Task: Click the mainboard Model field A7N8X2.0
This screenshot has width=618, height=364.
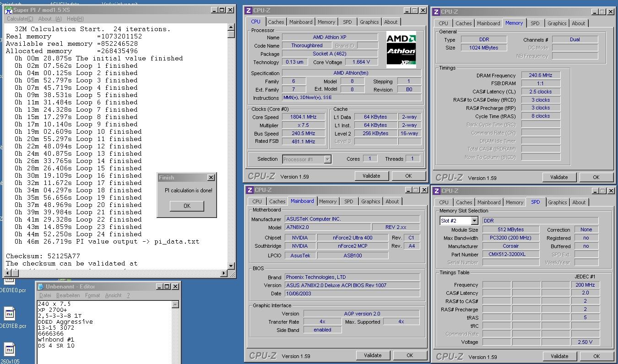Action: 327,228
